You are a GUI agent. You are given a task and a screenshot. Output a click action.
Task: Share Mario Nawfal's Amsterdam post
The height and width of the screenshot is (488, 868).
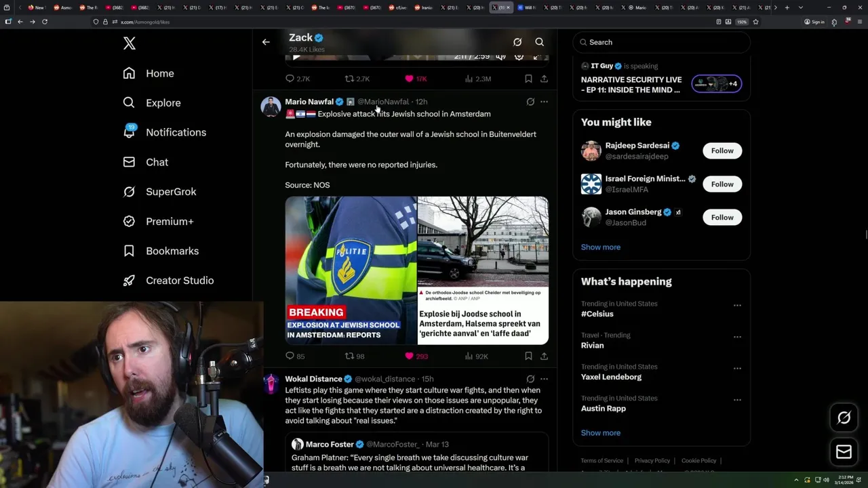point(544,356)
